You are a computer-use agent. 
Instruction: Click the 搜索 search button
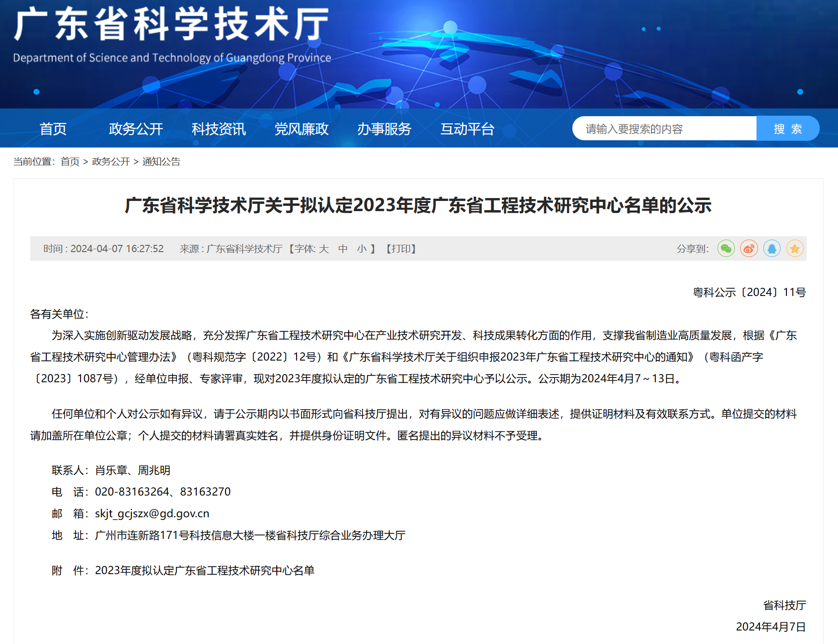[x=788, y=129]
